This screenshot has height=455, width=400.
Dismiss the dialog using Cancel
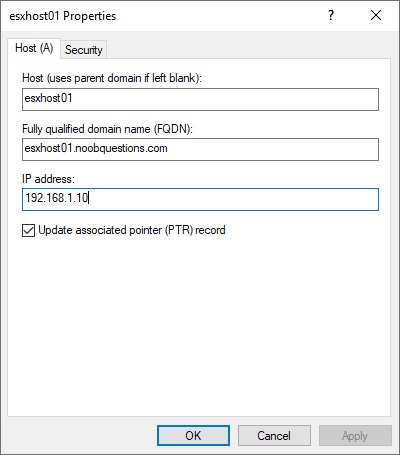tap(274, 436)
